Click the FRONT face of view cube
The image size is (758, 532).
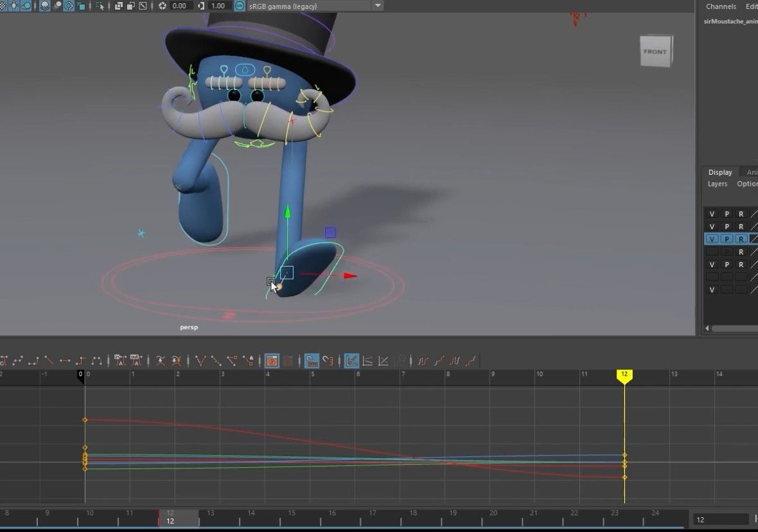(655, 51)
